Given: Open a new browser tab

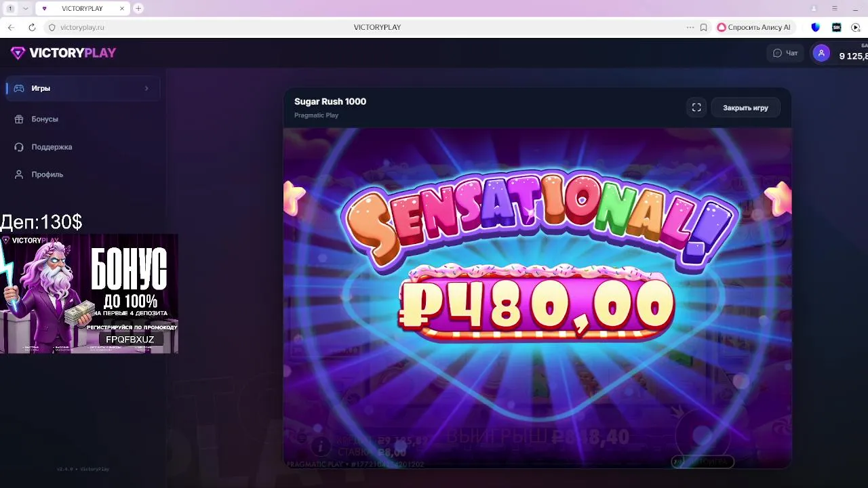Looking at the screenshot, I should tap(138, 8).
